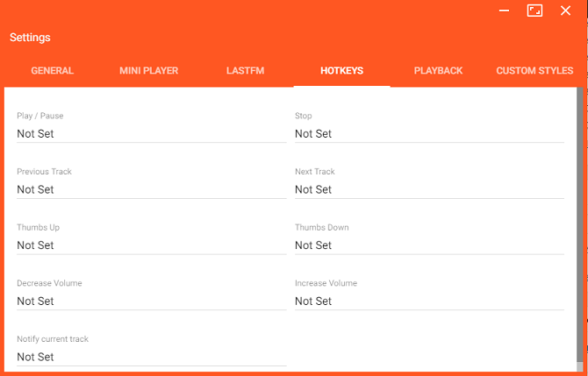The image size is (588, 376).
Task: Click the Increase Volume hotkey field
Action: pyautogui.click(x=429, y=302)
